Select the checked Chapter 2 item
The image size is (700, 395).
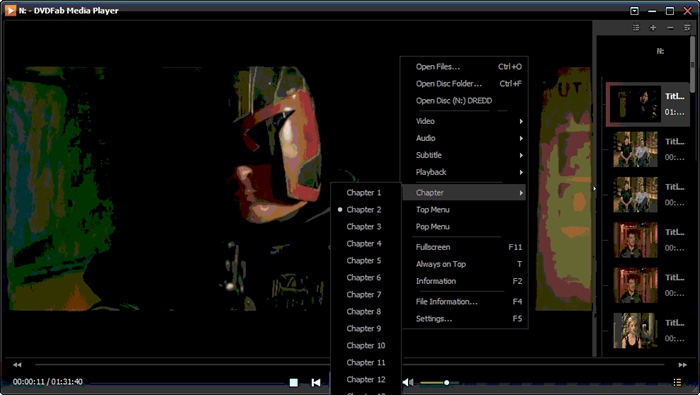point(366,210)
